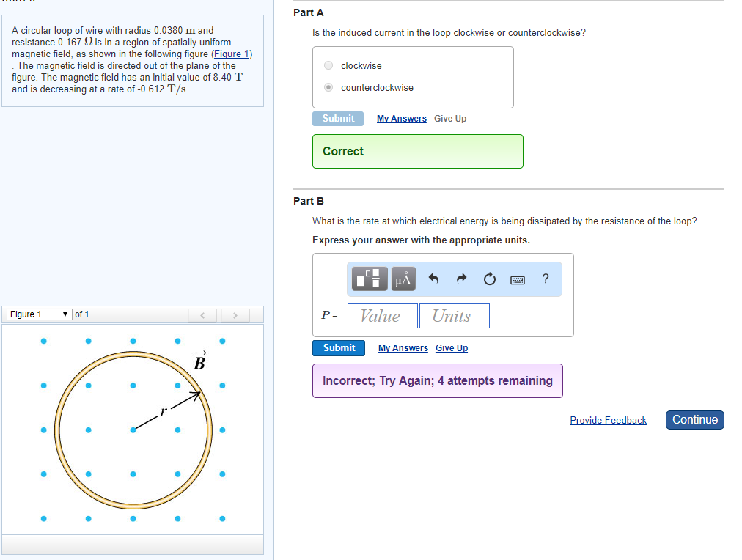This screenshot has height=560, width=742.
Task: Click the Continue button
Action: (x=694, y=419)
